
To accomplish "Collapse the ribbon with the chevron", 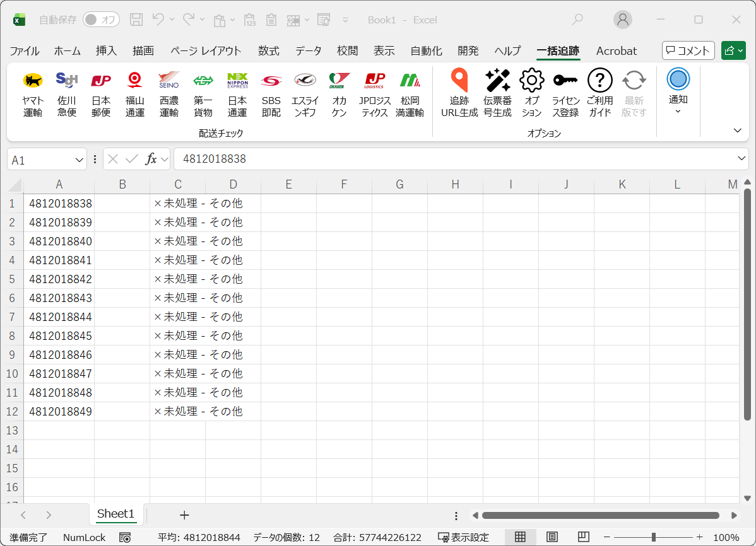I will 737,131.
